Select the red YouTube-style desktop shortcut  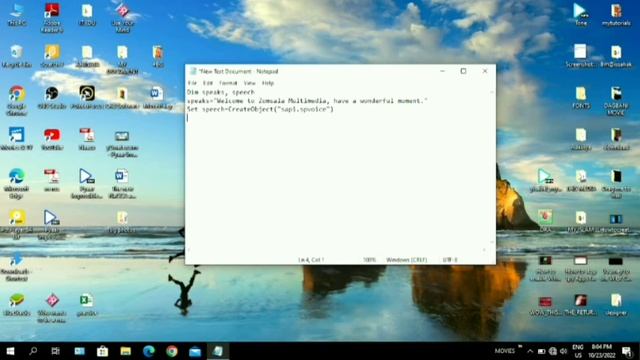52,139
